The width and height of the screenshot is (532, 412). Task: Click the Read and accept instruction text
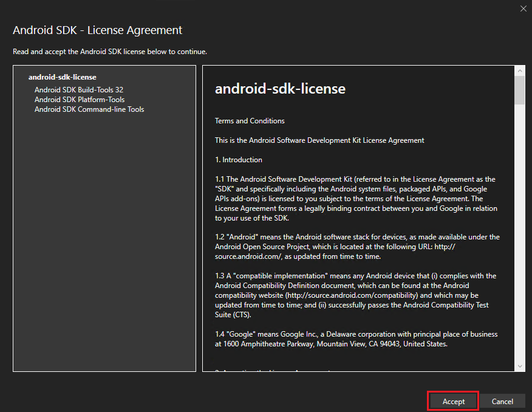110,52
